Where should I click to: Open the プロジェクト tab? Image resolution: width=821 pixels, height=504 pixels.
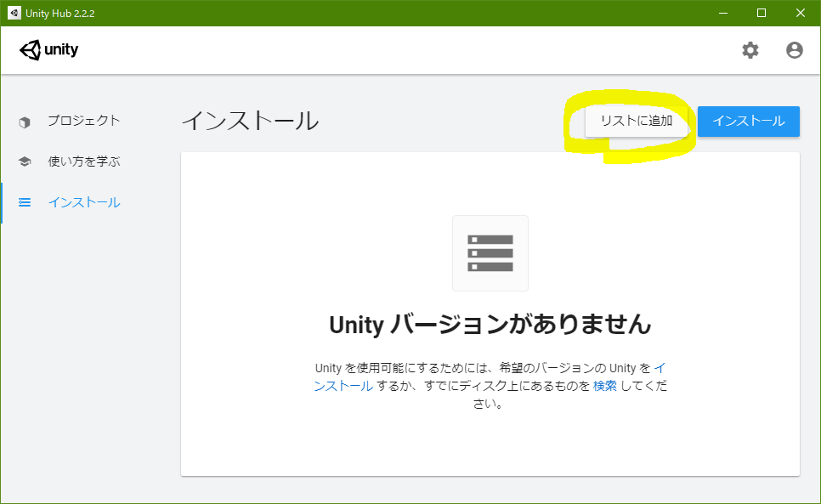84,121
